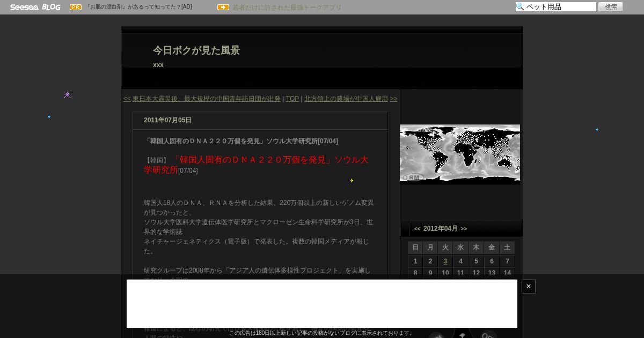Click the orange arrow ad icon

[x=223, y=7]
